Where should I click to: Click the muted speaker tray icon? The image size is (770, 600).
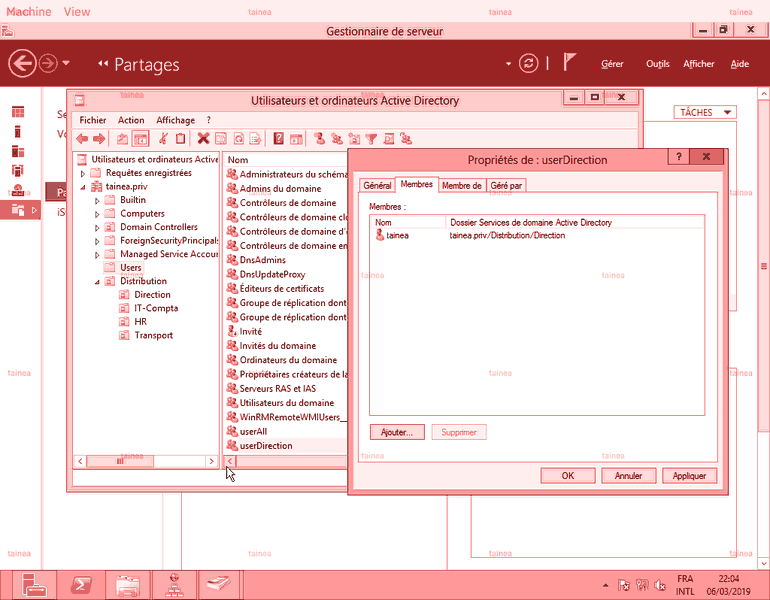point(660,585)
